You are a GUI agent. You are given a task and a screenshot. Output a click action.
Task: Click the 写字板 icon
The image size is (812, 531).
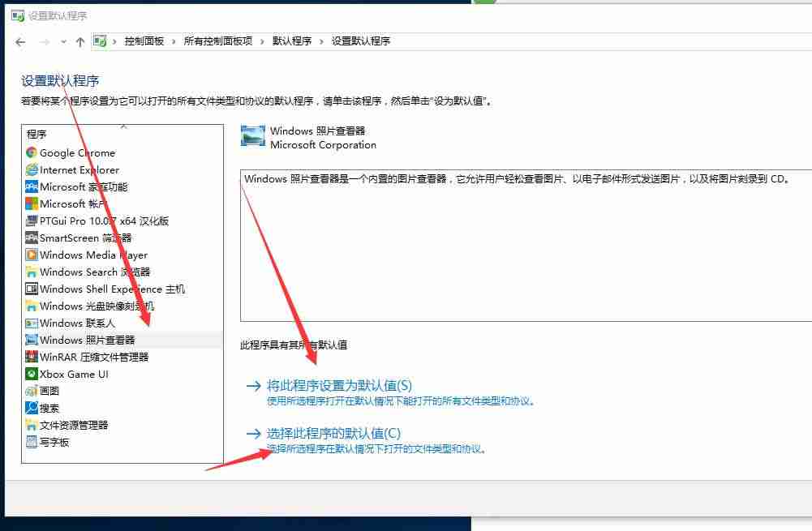[x=32, y=442]
